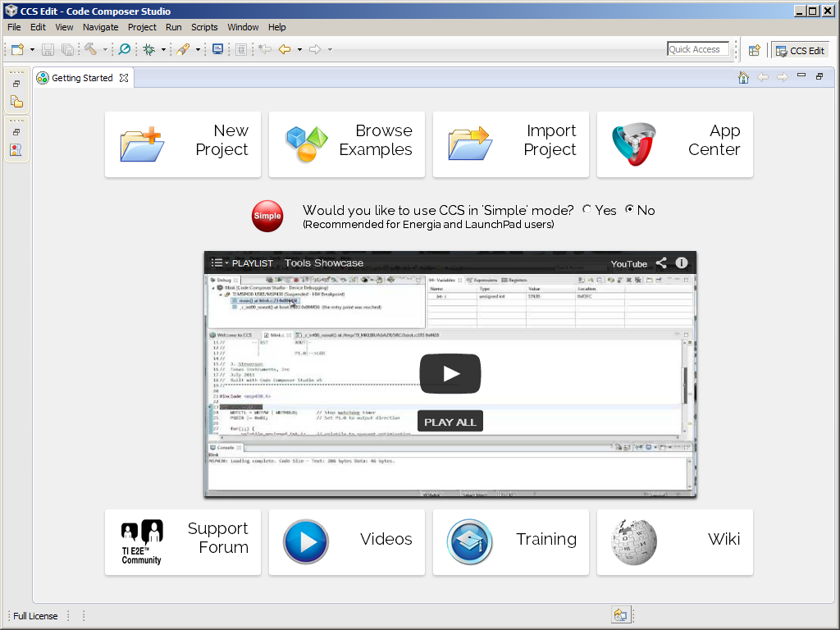This screenshot has height=630, width=840.
Task: Select Yes for Simple mode
Action: click(x=587, y=210)
